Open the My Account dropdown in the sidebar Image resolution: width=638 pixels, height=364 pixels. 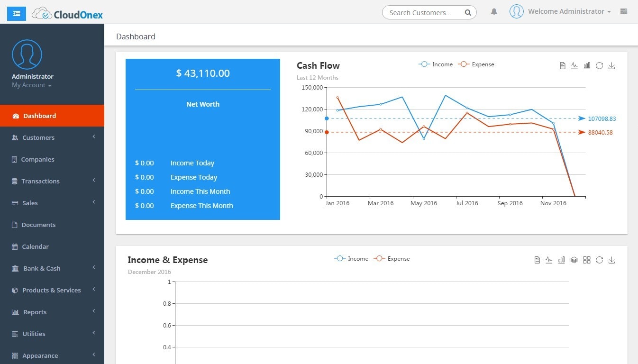point(32,85)
